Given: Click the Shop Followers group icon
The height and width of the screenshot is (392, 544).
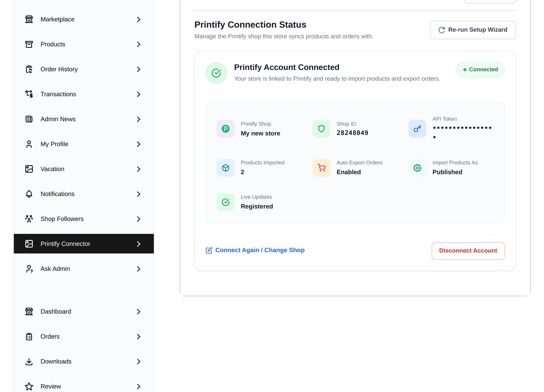Looking at the screenshot, I should (29, 219).
